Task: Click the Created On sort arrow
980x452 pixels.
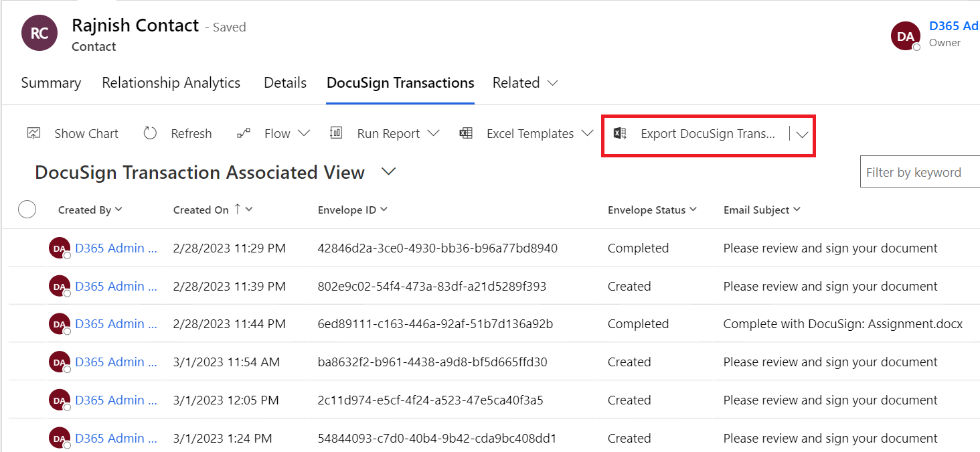Action: click(237, 210)
